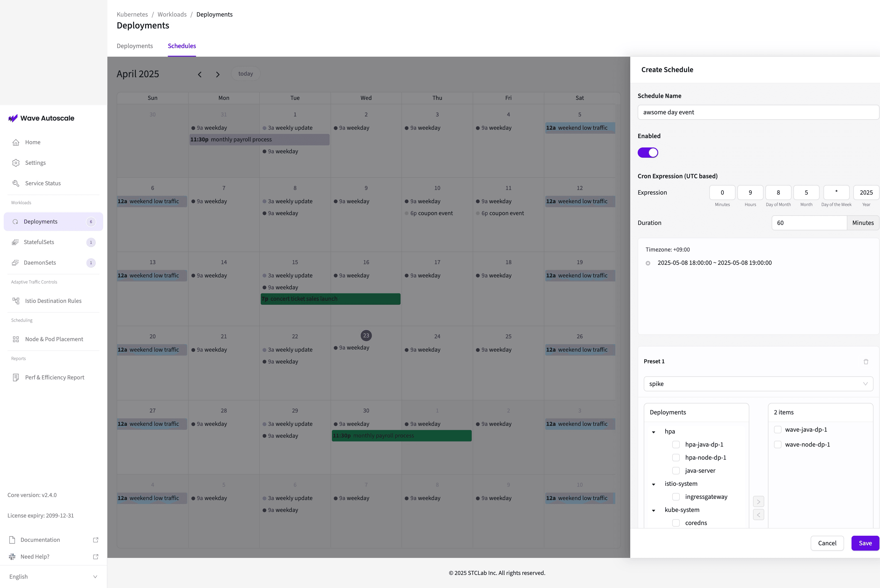Click the Year cron field

(866, 192)
